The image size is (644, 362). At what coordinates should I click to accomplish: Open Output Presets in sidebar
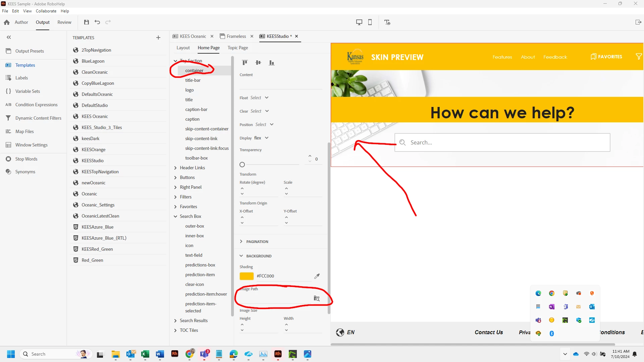tap(30, 51)
